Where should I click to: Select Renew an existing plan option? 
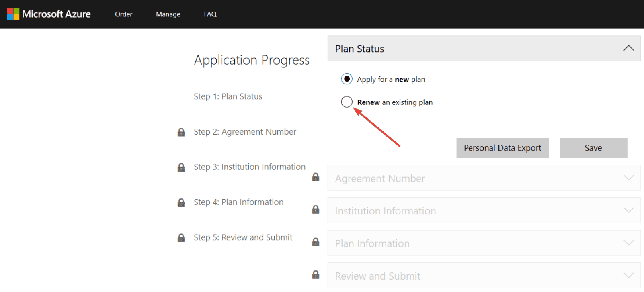(x=347, y=102)
